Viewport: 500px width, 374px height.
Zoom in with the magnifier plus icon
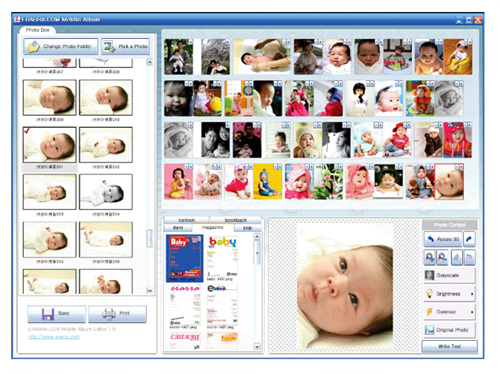tap(430, 257)
